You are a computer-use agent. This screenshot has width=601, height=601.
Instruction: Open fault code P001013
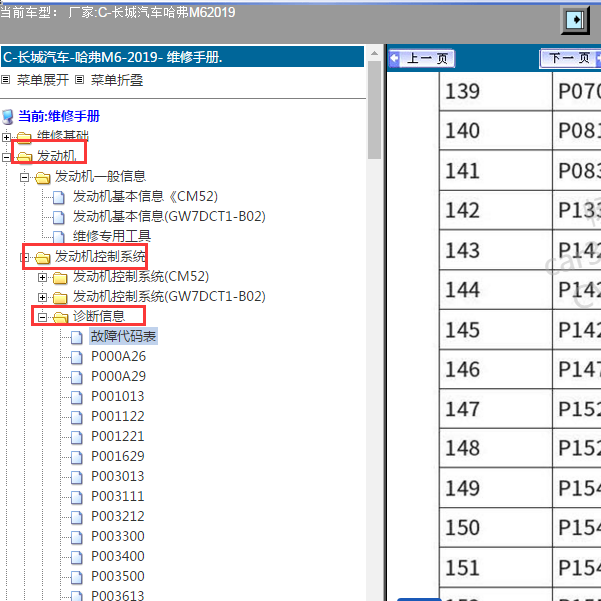pos(118,396)
